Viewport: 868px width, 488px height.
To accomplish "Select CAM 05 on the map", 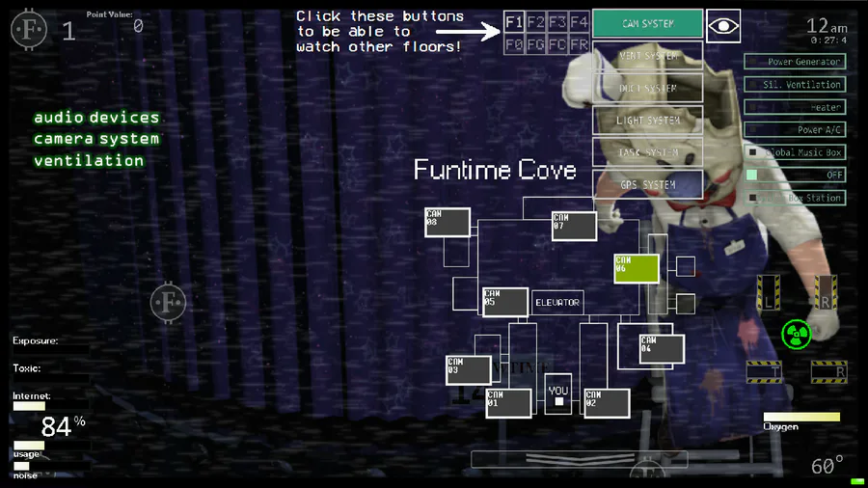I will (x=504, y=302).
